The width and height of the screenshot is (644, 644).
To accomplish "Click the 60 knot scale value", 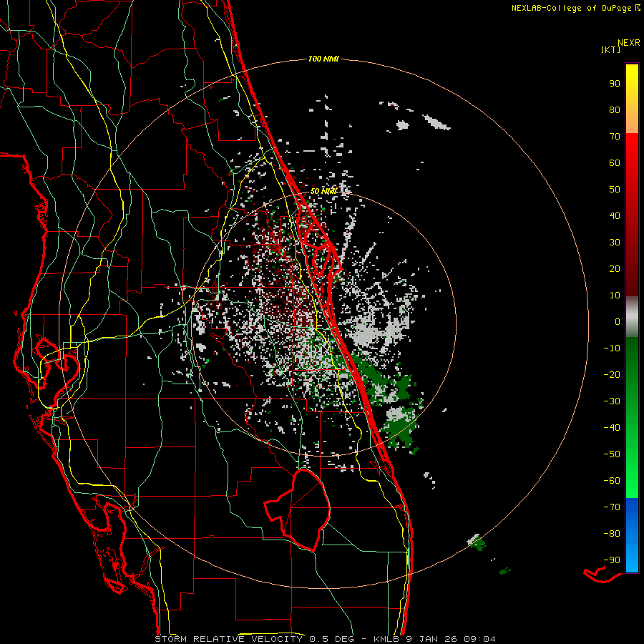I will point(615,162).
